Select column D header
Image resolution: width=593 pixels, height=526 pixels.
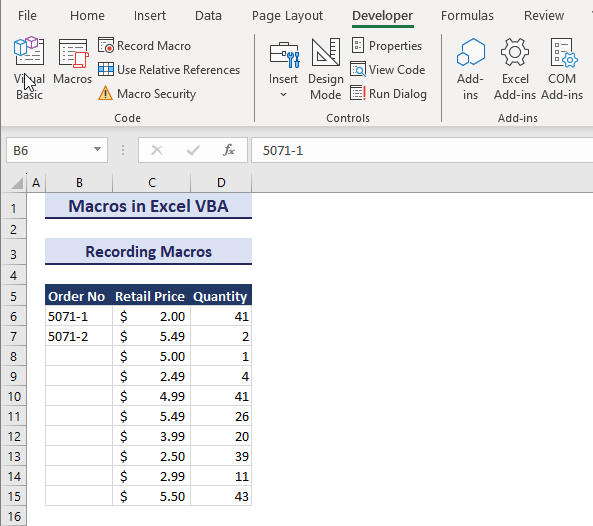click(221, 183)
